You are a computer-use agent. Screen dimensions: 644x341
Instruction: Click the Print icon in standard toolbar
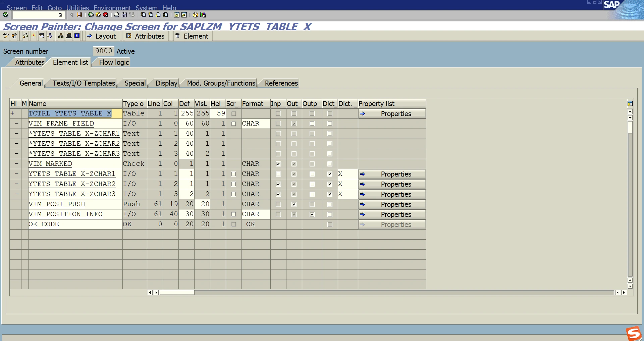tap(117, 15)
